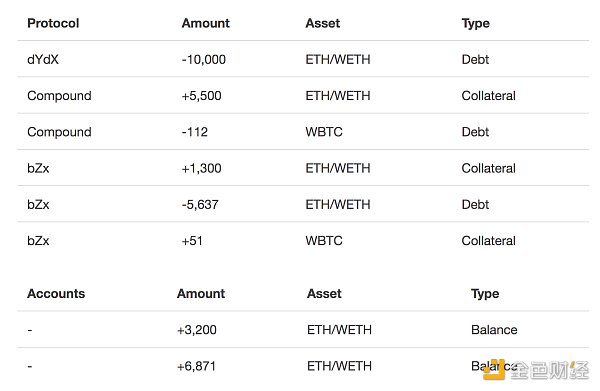Click the Balance type in the +3,200 row
Viewport: 600px width, 391px height.
(x=494, y=330)
